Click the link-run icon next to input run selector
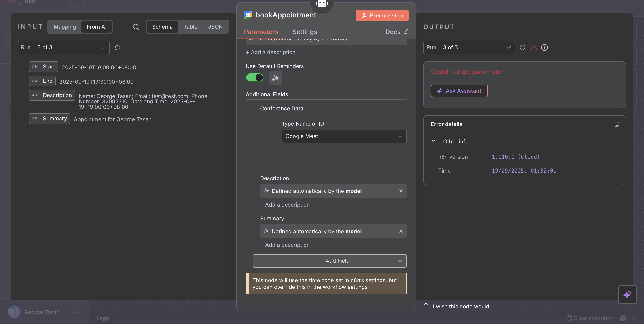 (117, 47)
